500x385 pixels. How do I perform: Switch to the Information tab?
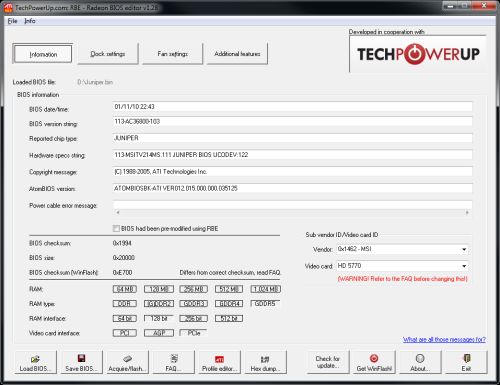tap(43, 54)
